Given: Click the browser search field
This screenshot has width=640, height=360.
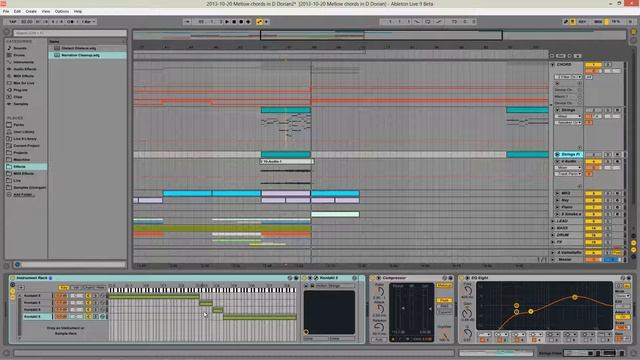Looking at the screenshot, I should pyautogui.click(x=70, y=33).
